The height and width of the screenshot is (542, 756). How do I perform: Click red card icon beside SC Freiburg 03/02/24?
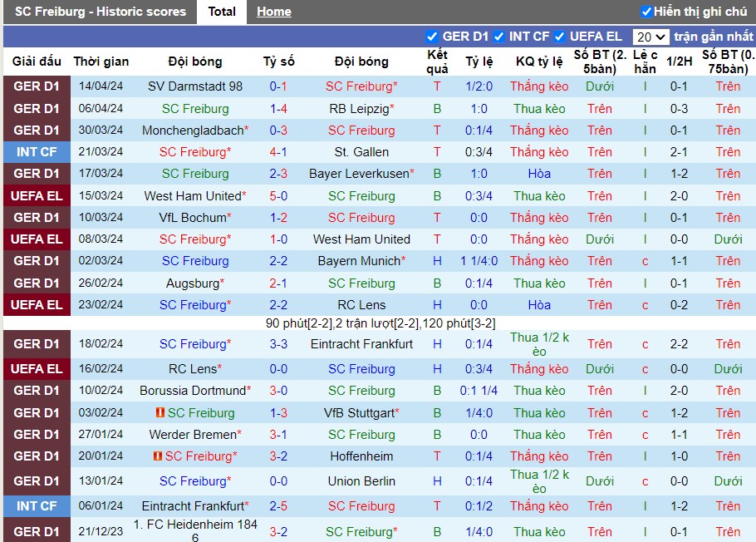tap(160, 412)
